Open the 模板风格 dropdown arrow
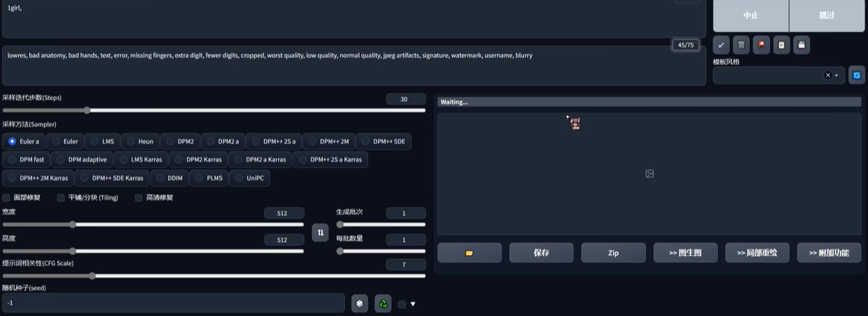 pos(837,76)
